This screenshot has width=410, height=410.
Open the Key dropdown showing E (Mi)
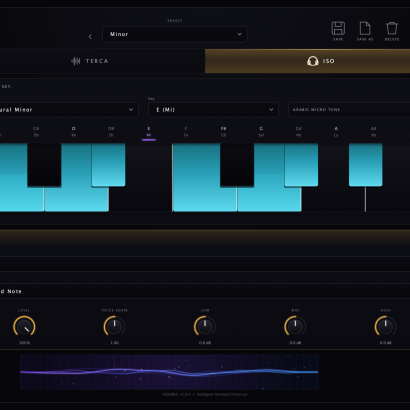pyautogui.click(x=213, y=110)
